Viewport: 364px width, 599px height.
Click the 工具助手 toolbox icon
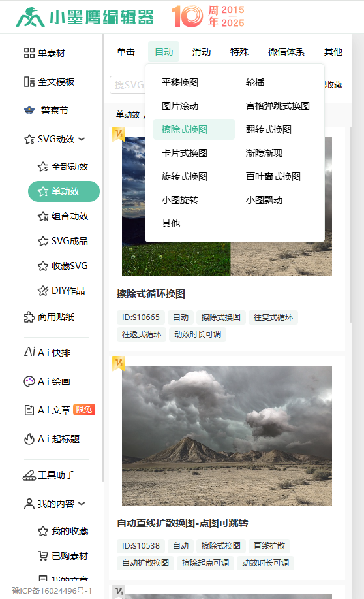[29, 475]
